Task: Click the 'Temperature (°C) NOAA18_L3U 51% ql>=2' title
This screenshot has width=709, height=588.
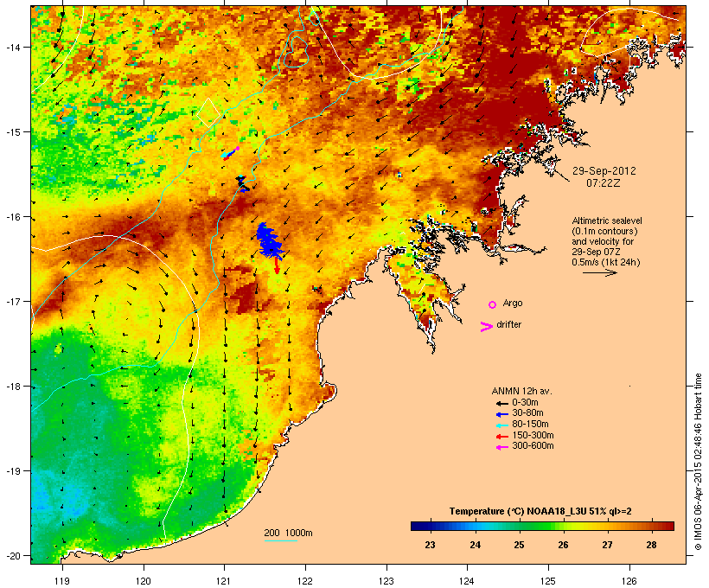Action: pyautogui.click(x=540, y=512)
